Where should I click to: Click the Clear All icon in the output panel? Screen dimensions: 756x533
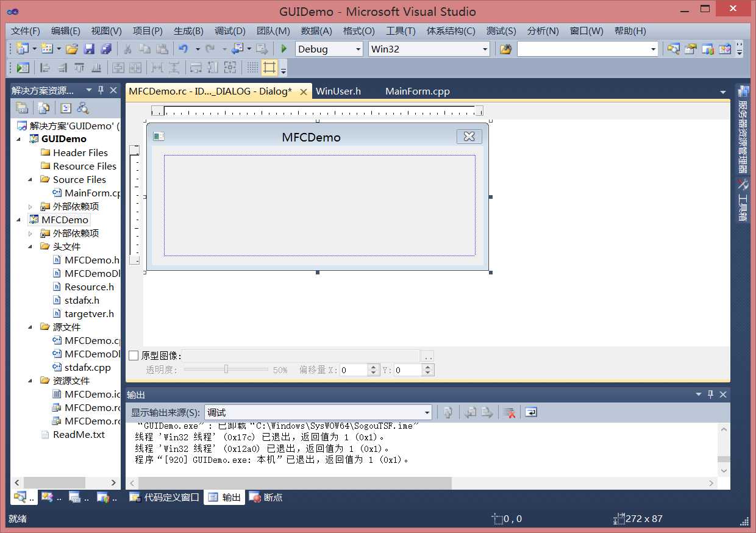tap(510, 413)
